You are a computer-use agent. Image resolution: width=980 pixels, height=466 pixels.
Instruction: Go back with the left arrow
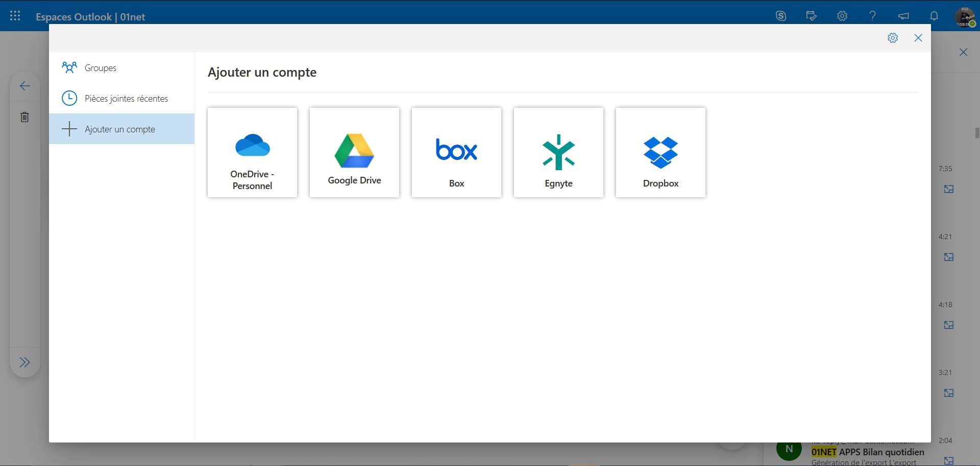pyautogui.click(x=24, y=86)
